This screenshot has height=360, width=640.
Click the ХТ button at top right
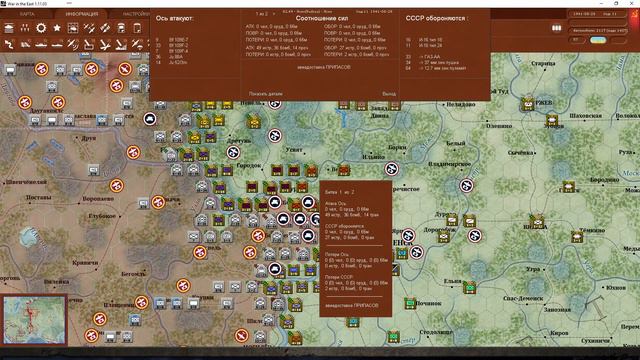point(576,40)
